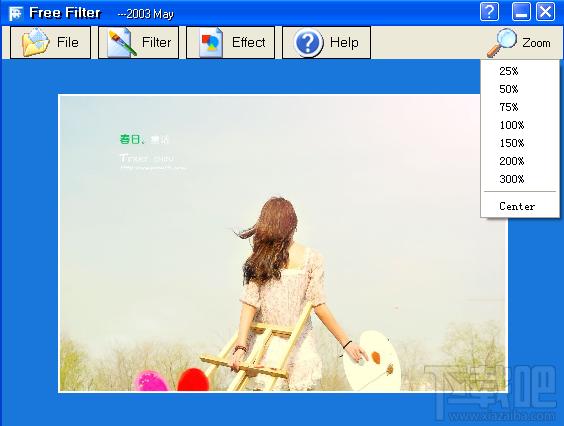Screen dimensions: 564x426
Task: Click the title bar question mark button
Action: tap(490, 12)
